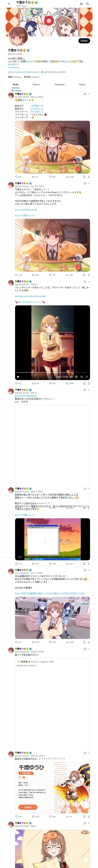The height and width of the screenshot is (868, 98).
Task: Expand more options on the Mar 4 post
Action: click(x=89, y=390)
